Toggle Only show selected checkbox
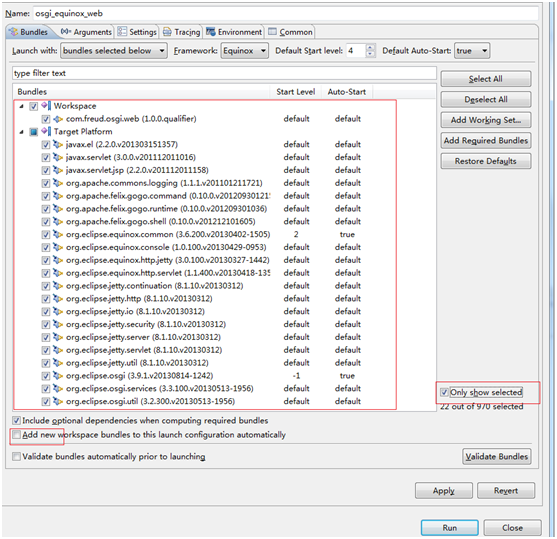 click(x=444, y=392)
